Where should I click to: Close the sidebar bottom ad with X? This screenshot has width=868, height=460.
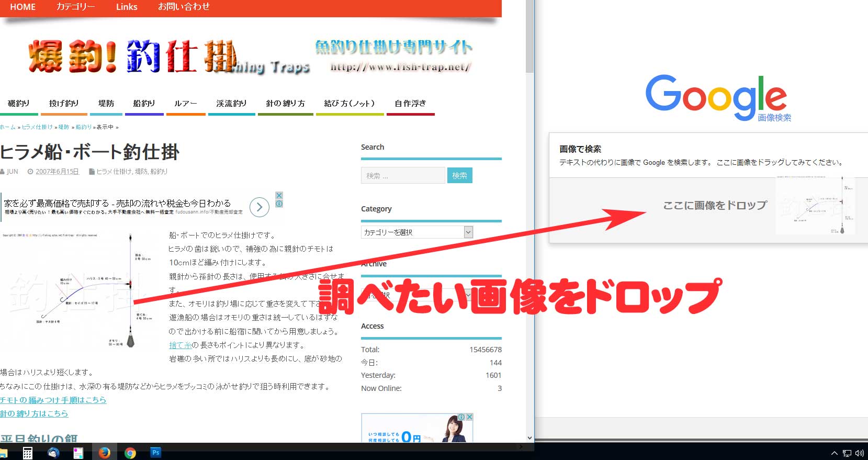click(x=469, y=417)
